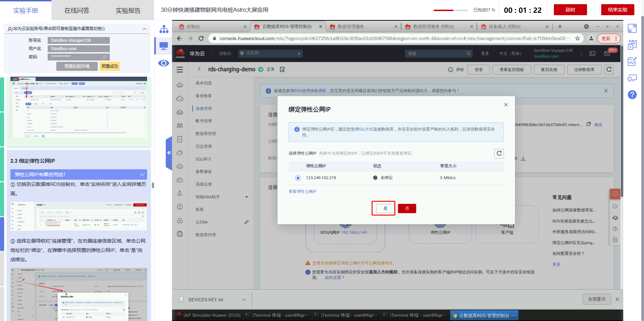Screen dimensions: 644x321
Task: Click the 查看弹性公网IP link
Action: 302,191
